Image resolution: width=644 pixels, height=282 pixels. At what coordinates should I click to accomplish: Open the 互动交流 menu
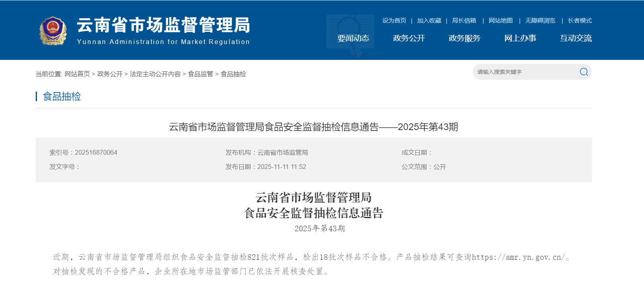(576, 38)
